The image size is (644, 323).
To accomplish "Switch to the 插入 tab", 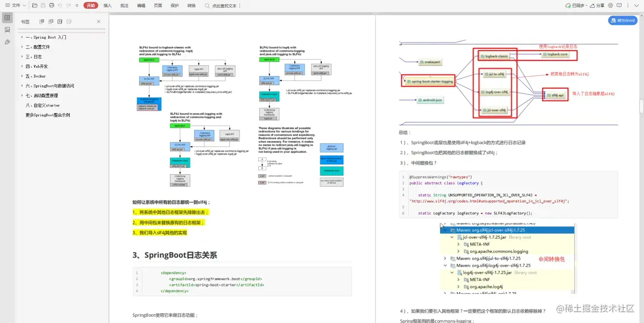I will (x=108, y=5).
